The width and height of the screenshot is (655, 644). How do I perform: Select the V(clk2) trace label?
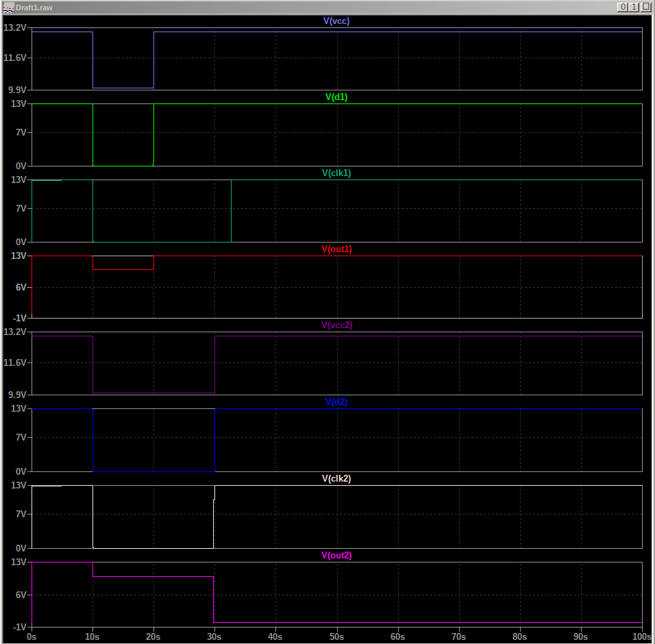point(336,479)
